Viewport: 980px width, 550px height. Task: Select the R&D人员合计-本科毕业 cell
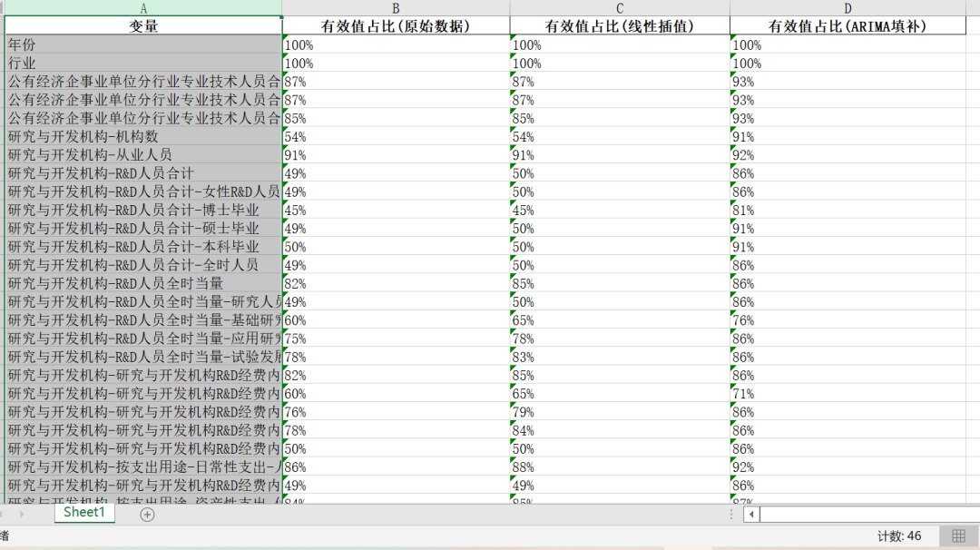click(143, 247)
